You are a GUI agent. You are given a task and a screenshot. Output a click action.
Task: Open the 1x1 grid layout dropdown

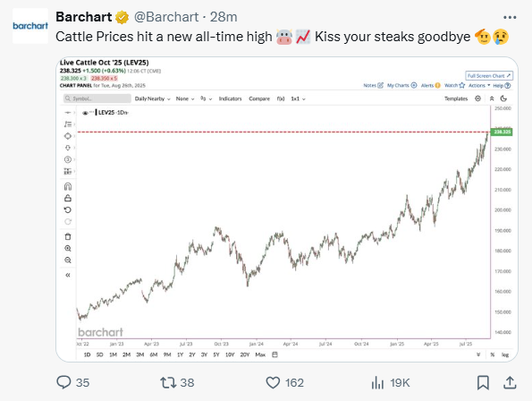coord(299,98)
